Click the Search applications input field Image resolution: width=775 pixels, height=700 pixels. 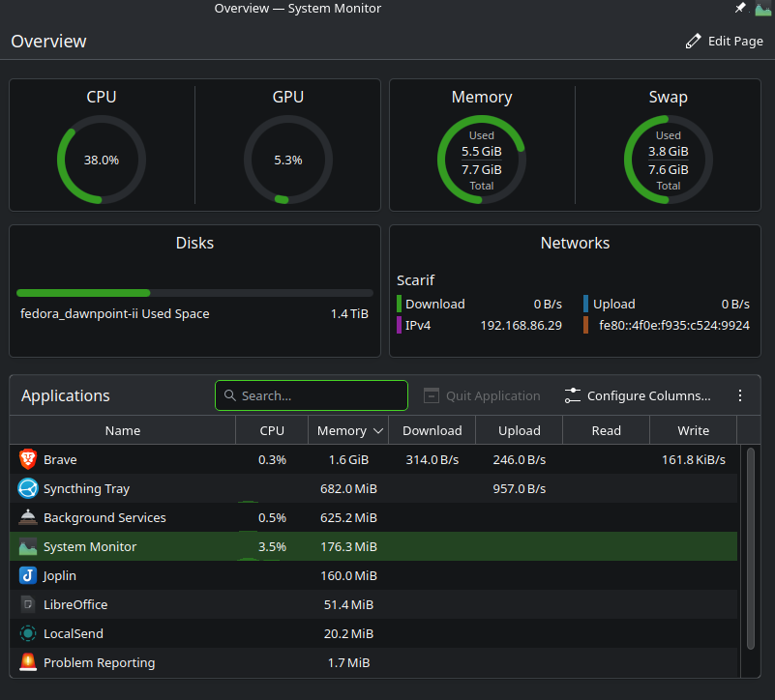click(x=312, y=395)
